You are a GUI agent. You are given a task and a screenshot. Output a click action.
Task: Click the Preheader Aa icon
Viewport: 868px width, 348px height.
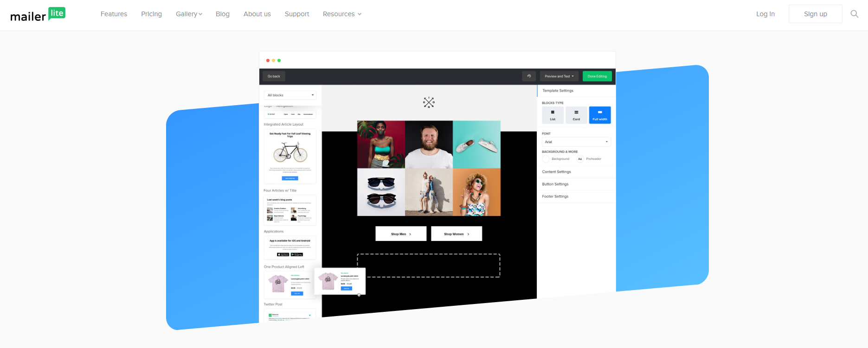580,159
